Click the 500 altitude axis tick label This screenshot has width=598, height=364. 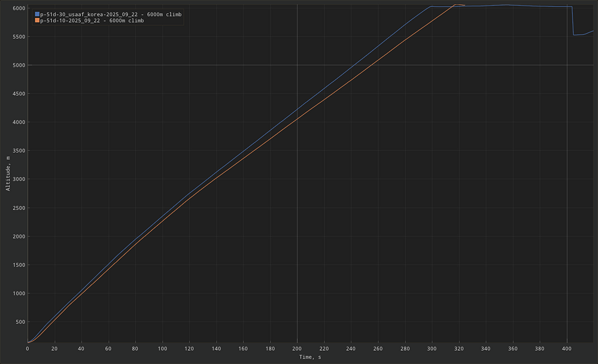[x=19, y=322]
